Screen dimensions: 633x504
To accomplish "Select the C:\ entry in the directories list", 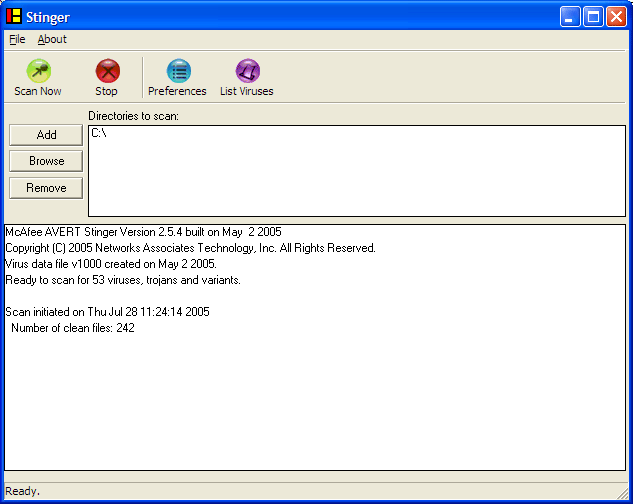I will [x=99, y=133].
